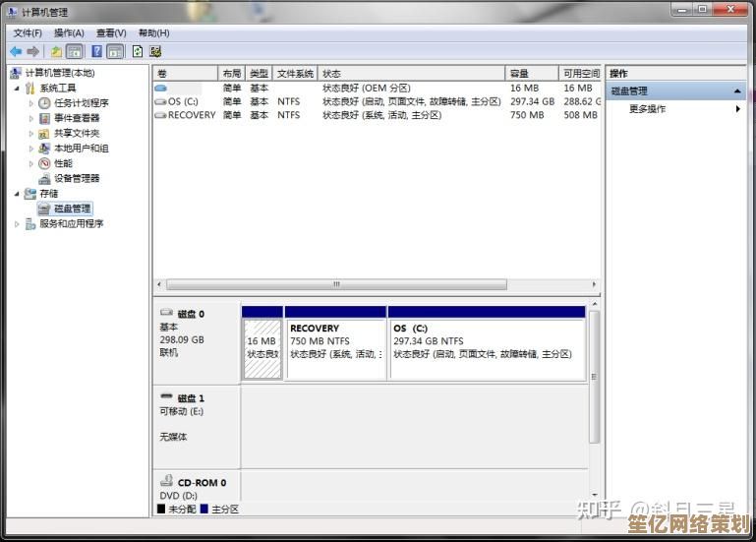Expand the 任务计划程序 node arrow

[x=31, y=103]
